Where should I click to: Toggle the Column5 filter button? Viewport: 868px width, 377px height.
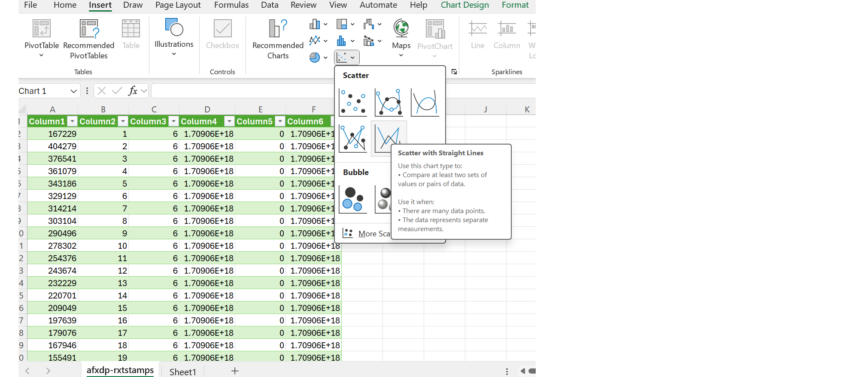tap(280, 121)
